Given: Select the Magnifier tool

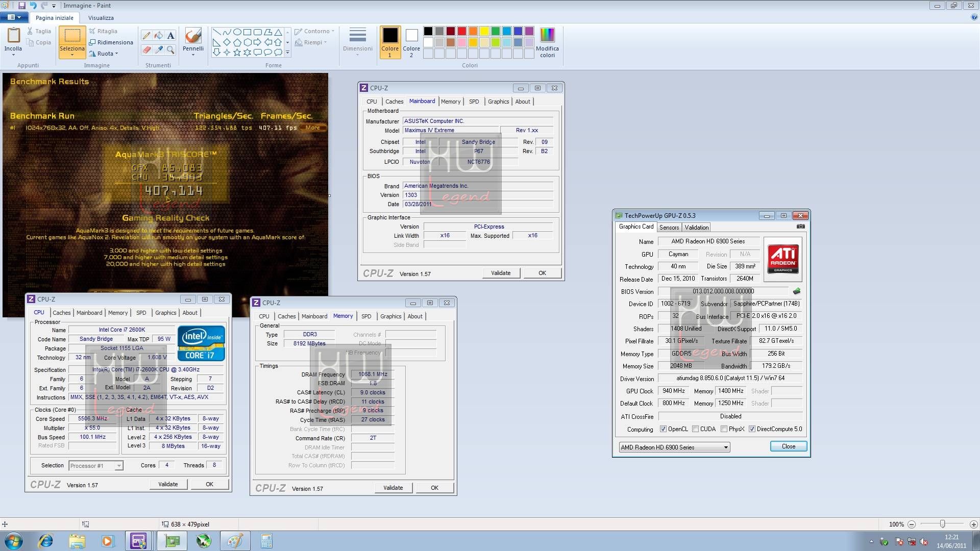Looking at the screenshot, I should click(170, 49).
